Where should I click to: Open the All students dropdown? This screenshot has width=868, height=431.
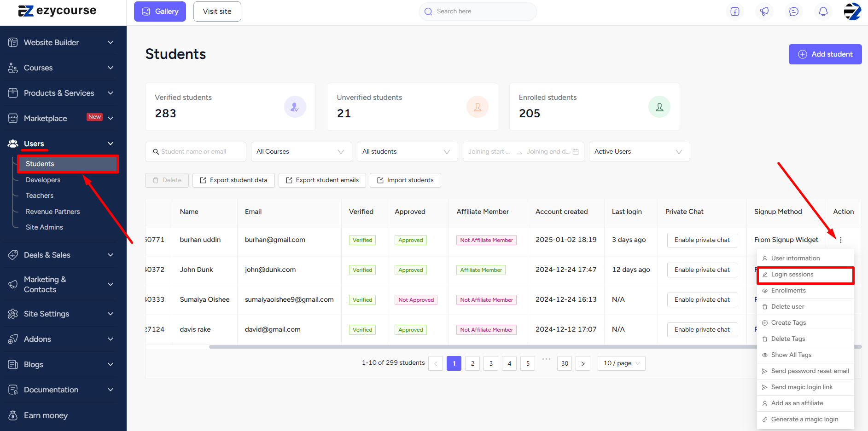[x=408, y=152]
